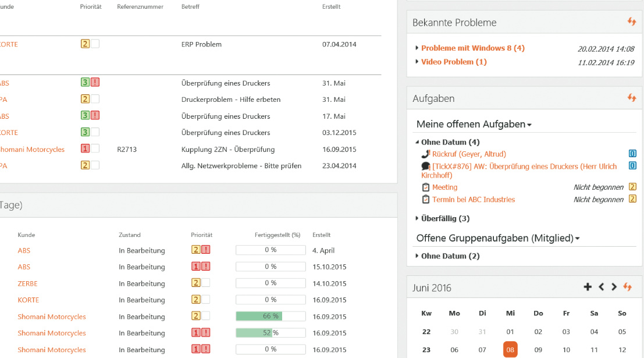Sort the list by Fertiggestellt (%) column
The height and width of the screenshot is (358, 644).
(x=277, y=235)
